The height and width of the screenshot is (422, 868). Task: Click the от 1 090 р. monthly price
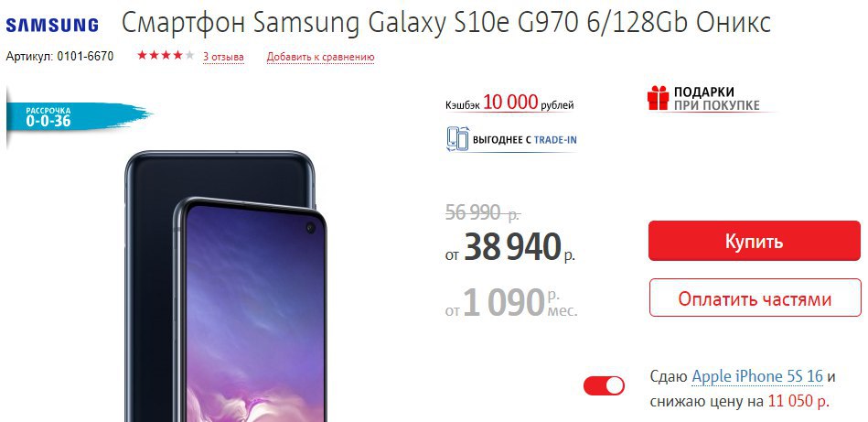pyautogui.click(x=511, y=302)
